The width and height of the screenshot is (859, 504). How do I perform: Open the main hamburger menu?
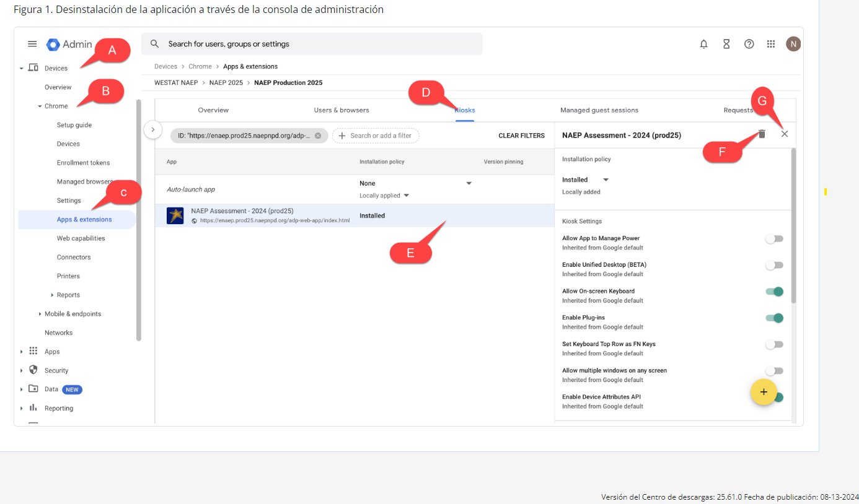coord(32,44)
